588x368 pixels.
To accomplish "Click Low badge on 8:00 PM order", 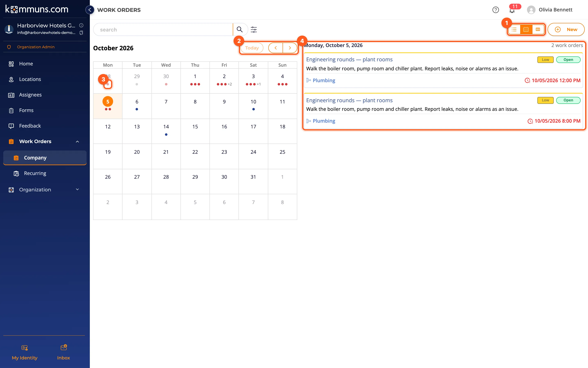I will (x=545, y=100).
